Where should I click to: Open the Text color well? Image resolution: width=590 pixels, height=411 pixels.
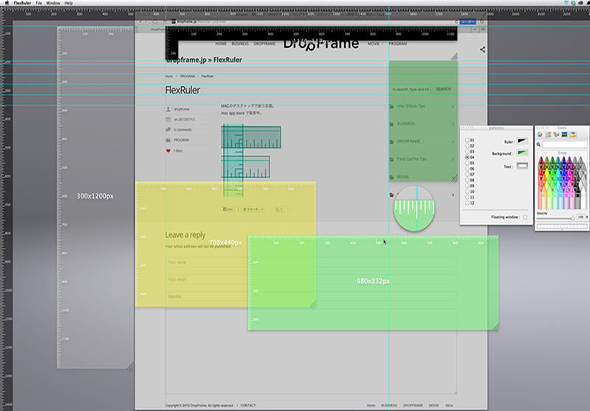click(522, 166)
